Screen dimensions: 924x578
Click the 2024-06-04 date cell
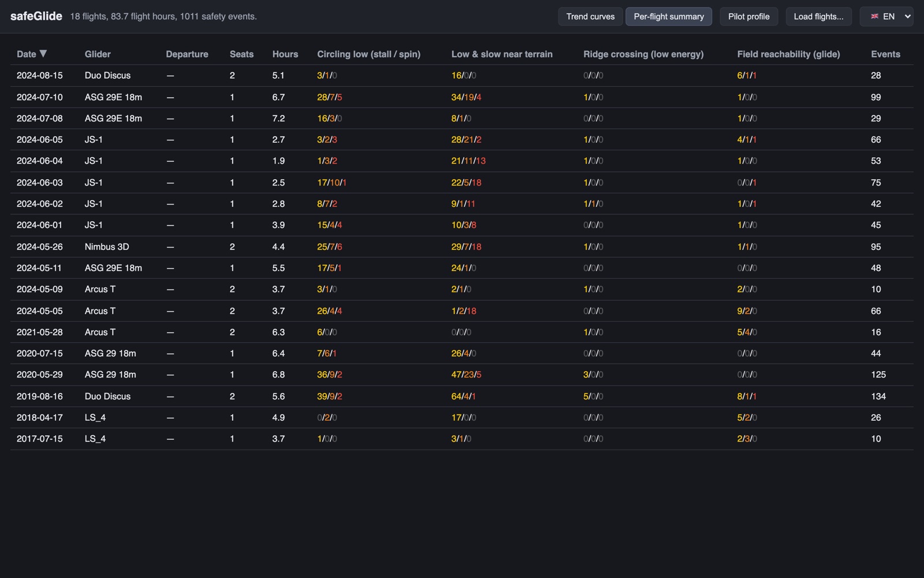pos(39,161)
